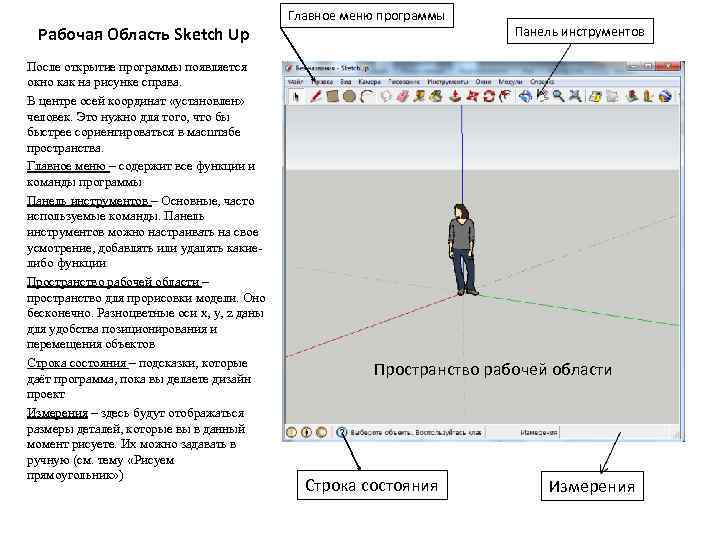The image size is (720, 540).
Task: Select the human figure in the viewport
Action: pyautogui.click(x=462, y=250)
